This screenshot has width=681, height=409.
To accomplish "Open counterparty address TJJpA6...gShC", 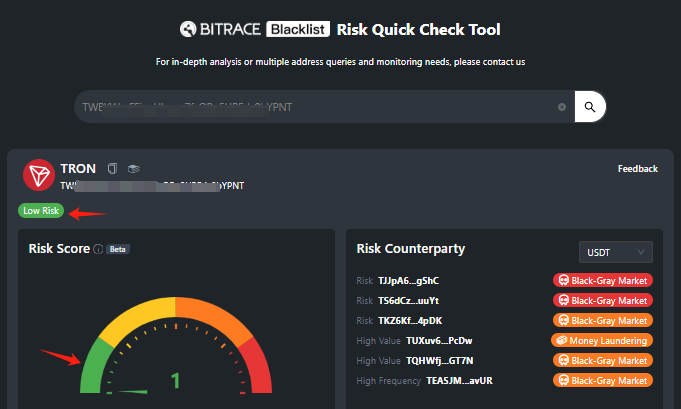I will pyautogui.click(x=408, y=280).
